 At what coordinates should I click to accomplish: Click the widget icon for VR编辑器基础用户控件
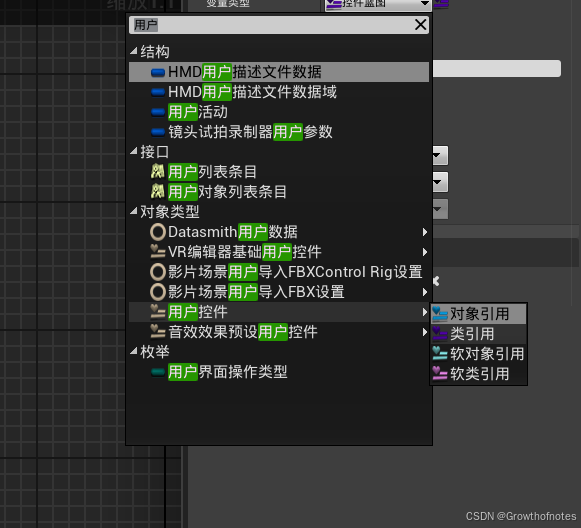click(158, 252)
